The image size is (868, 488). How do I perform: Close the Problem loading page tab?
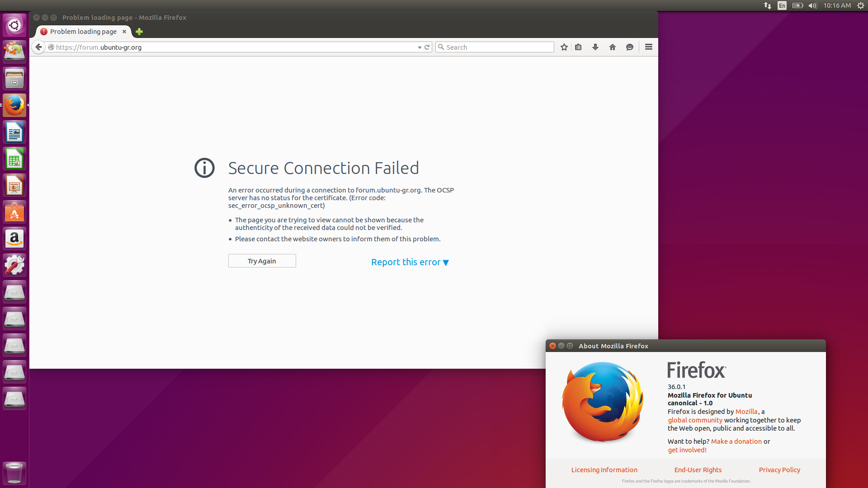coord(124,32)
